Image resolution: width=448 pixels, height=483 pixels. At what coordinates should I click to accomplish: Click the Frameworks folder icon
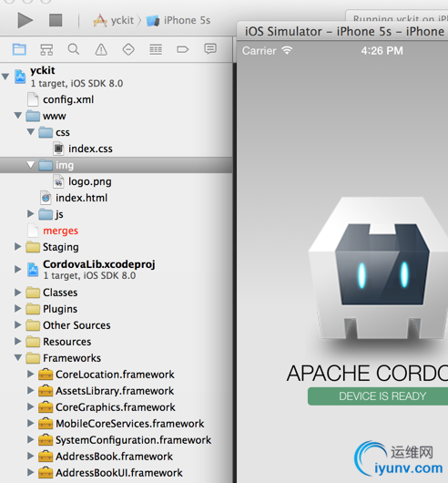[33, 358]
